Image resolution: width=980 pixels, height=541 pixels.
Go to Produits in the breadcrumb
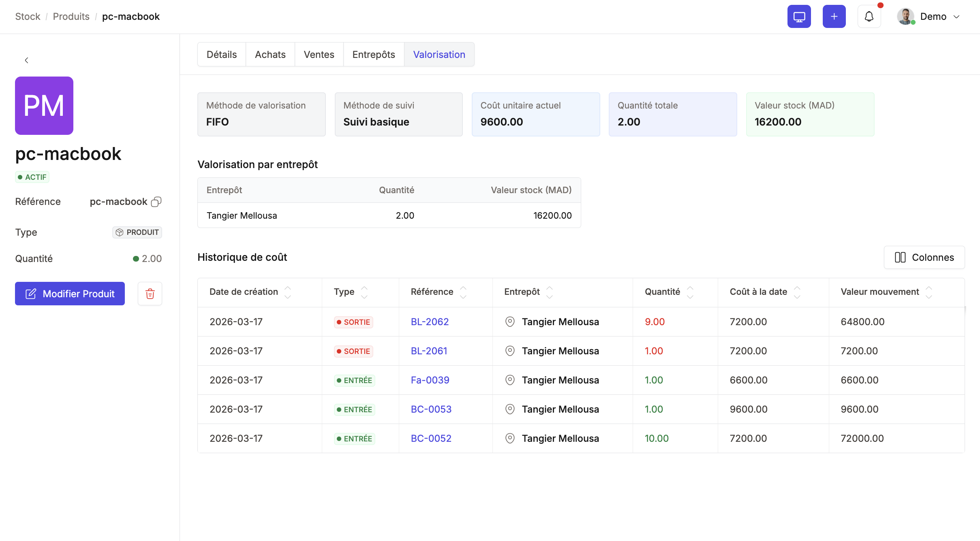[71, 17]
